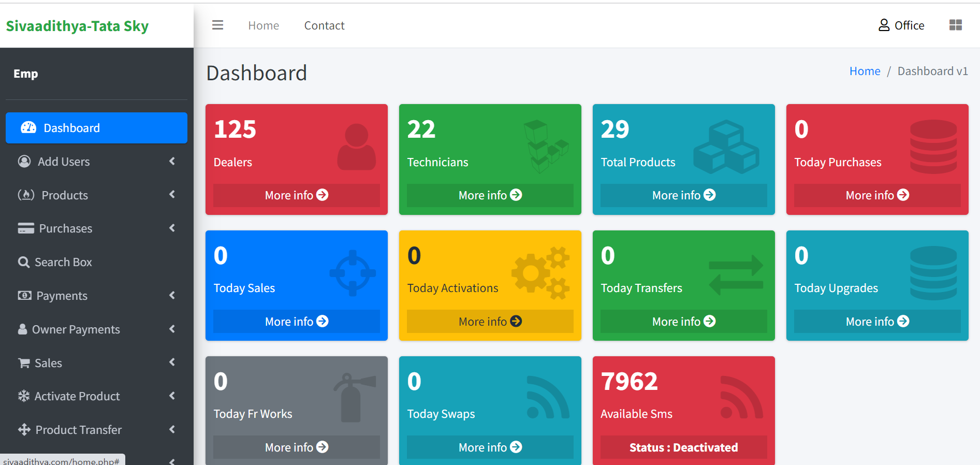Image resolution: width=980 pixels, height=465 pixels.
Task: Click the Product Transfer arrows icon
Action: click(24, 430)
